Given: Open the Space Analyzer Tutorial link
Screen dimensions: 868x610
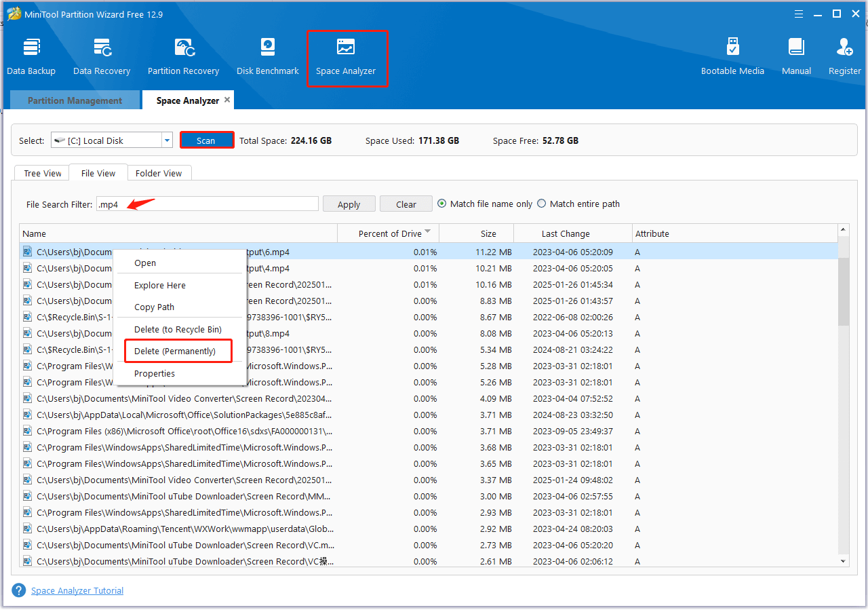Looking at the screenshot, I should [77, 590].
